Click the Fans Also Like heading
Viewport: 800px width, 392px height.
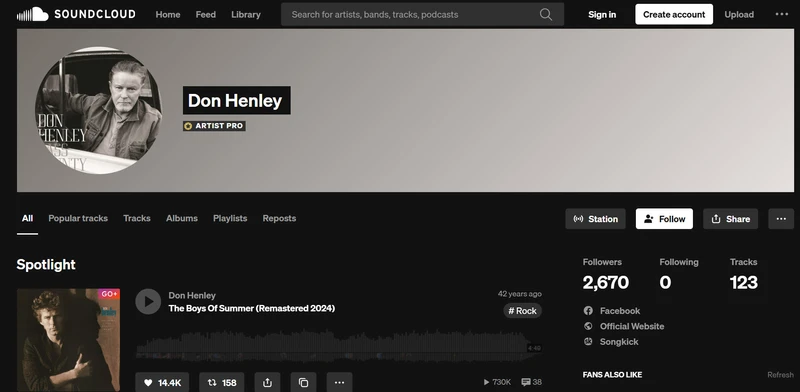(612, 375)
